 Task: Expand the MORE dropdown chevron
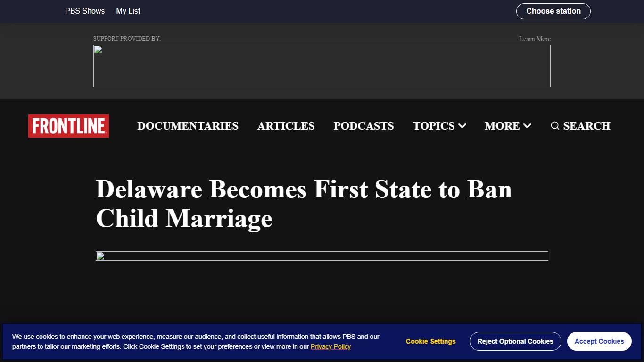point(528,126)
